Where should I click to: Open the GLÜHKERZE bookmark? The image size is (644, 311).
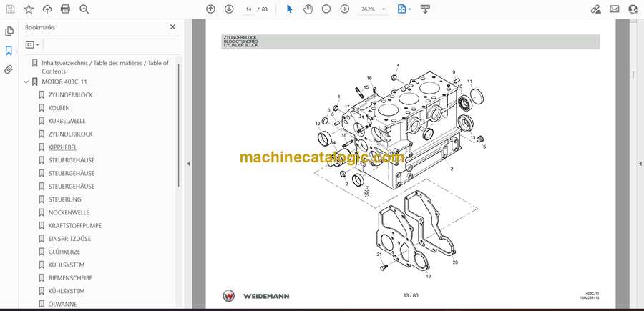64,252
